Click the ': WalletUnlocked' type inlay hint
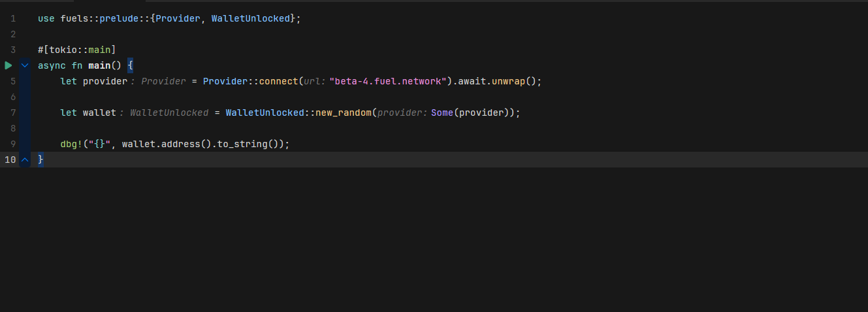868x312 pixels. pos(163,113)
